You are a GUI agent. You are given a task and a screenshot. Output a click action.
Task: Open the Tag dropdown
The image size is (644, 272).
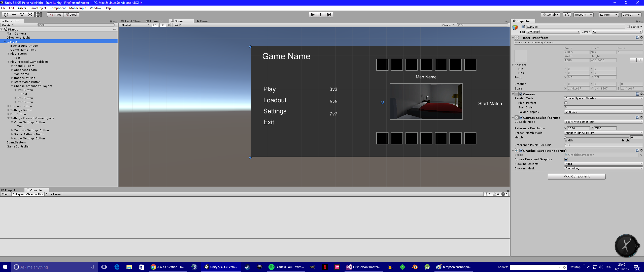(x=553, y=32)
